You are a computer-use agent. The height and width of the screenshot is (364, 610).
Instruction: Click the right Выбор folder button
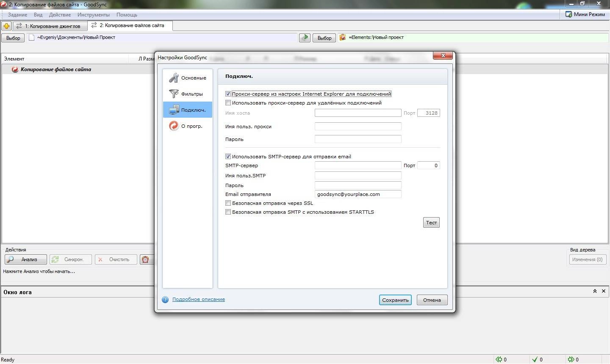[324, 38]
